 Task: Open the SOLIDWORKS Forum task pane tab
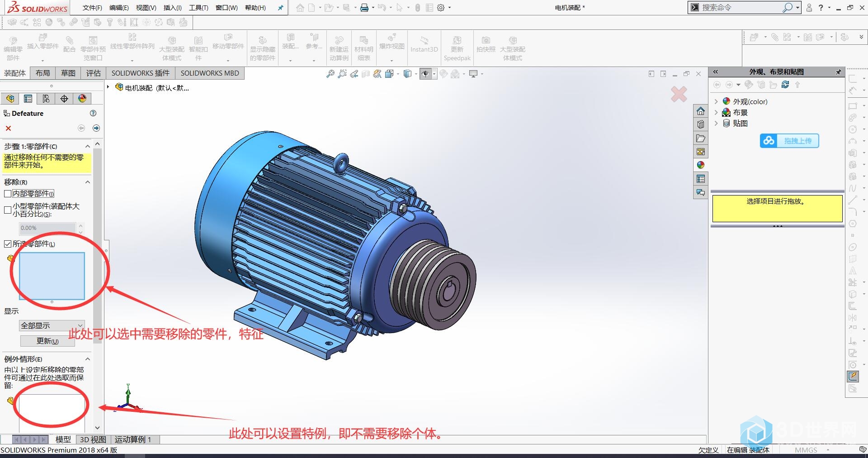700,192
